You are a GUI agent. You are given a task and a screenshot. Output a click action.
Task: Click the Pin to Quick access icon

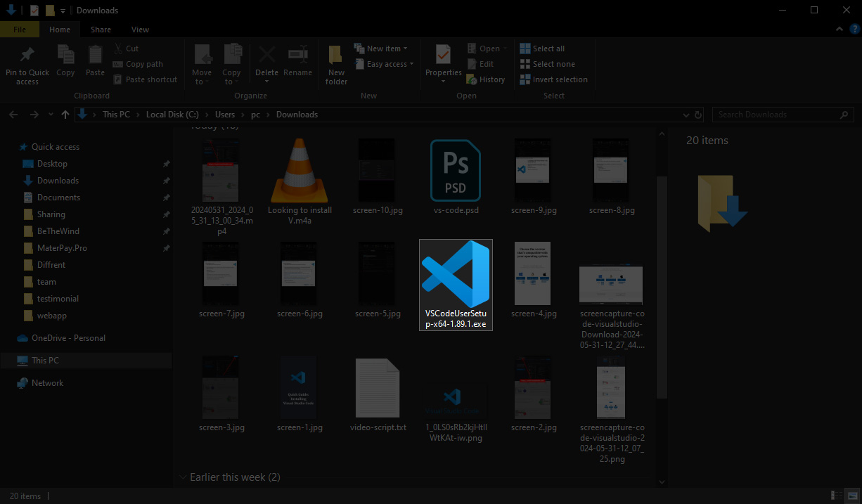tap(27, 55)
